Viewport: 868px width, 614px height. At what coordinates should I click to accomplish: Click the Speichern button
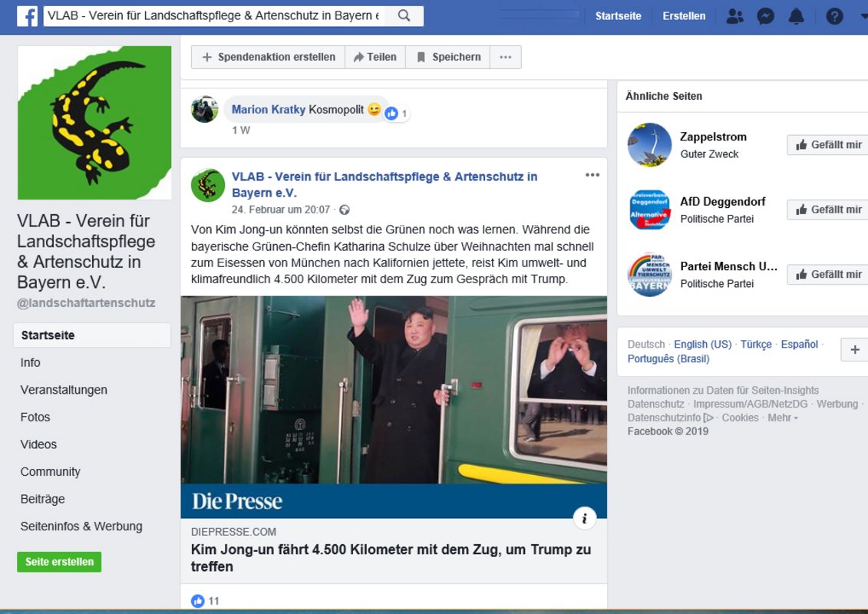pyautogui.click(x=448, y=57)
